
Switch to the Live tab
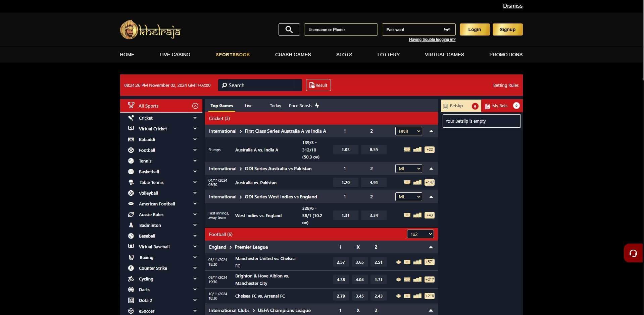248,106
